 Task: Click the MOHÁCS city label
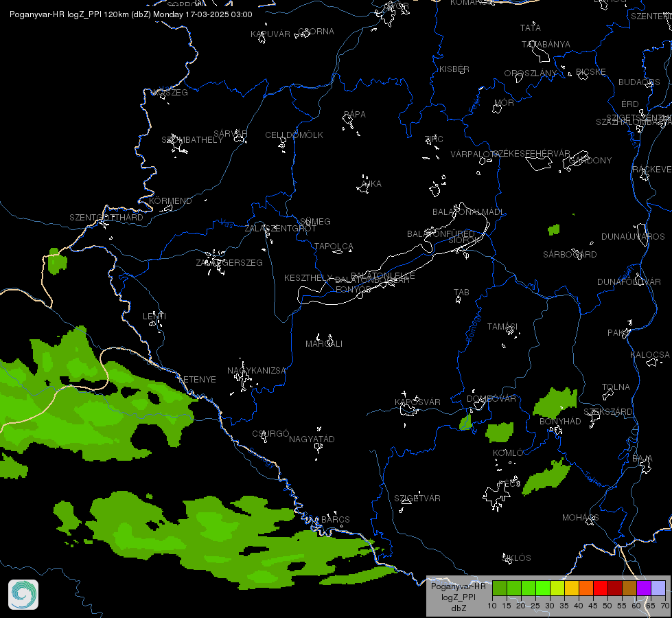click(x=580, y=518)
